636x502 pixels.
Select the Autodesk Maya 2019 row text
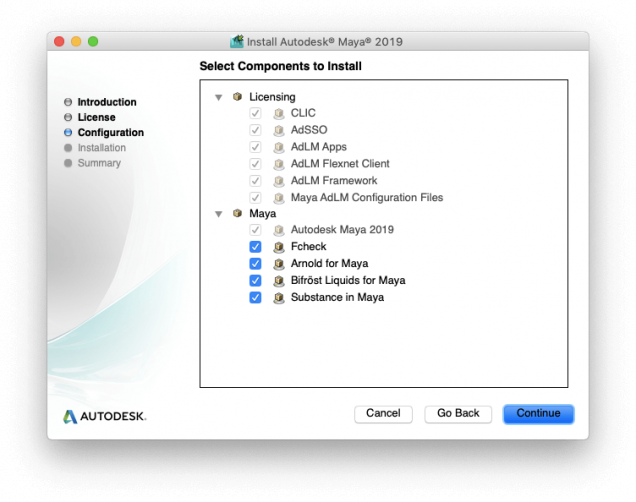(x=342, y=230)
